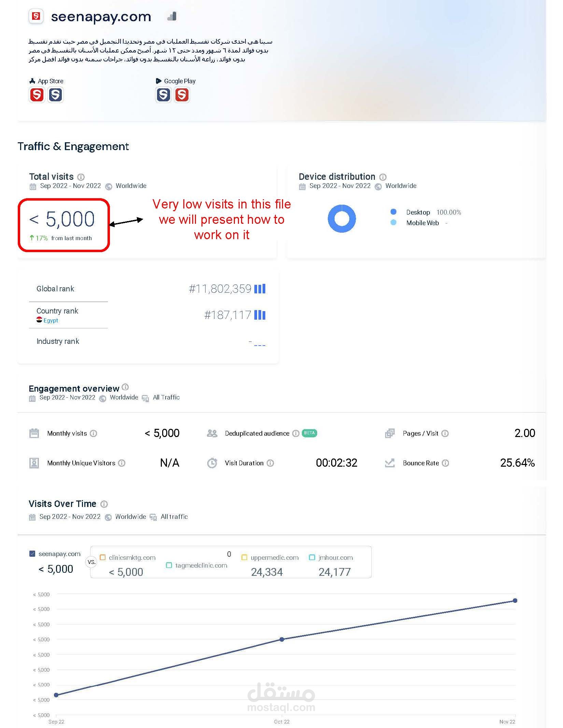
Task: Open the red Seena app under Google Play
Action: pyautogui.click(x=182, y=95)
